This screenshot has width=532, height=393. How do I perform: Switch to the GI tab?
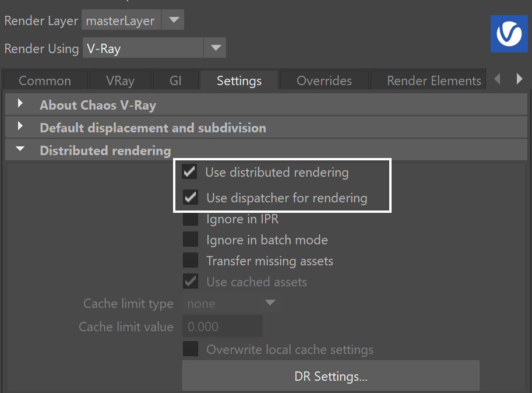[x=175, y=81]
